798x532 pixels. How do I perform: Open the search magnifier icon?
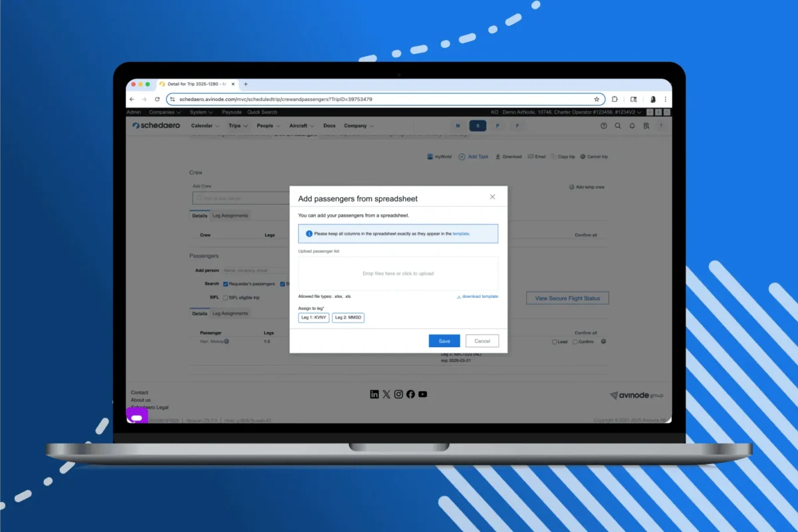tap(618, 126)
